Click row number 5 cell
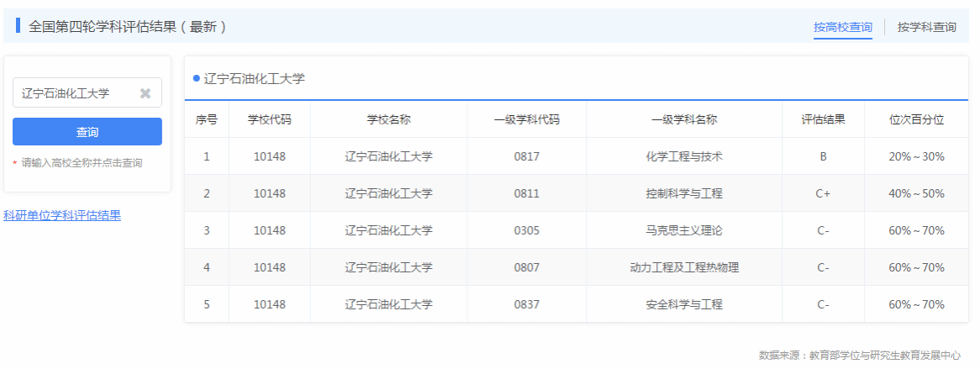 coord(207,304)
